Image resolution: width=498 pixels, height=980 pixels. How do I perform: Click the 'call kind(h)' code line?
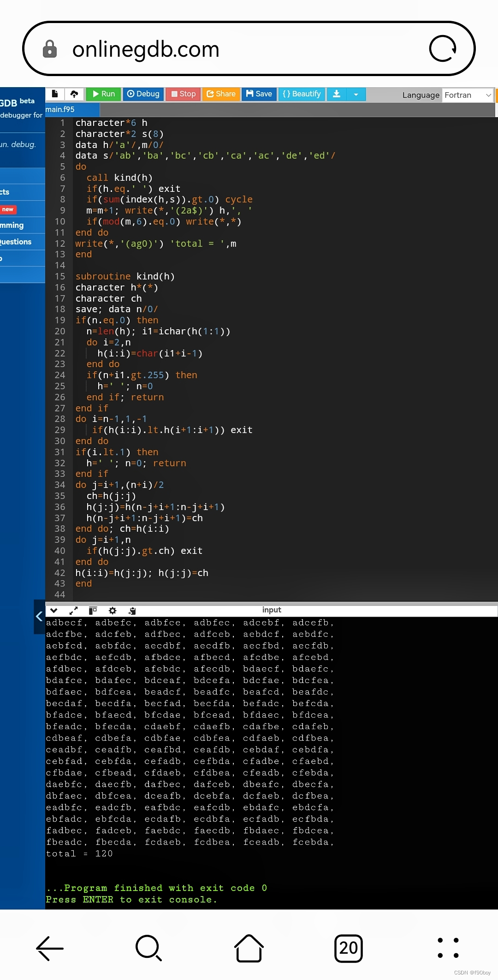click(x=119, y=178)
